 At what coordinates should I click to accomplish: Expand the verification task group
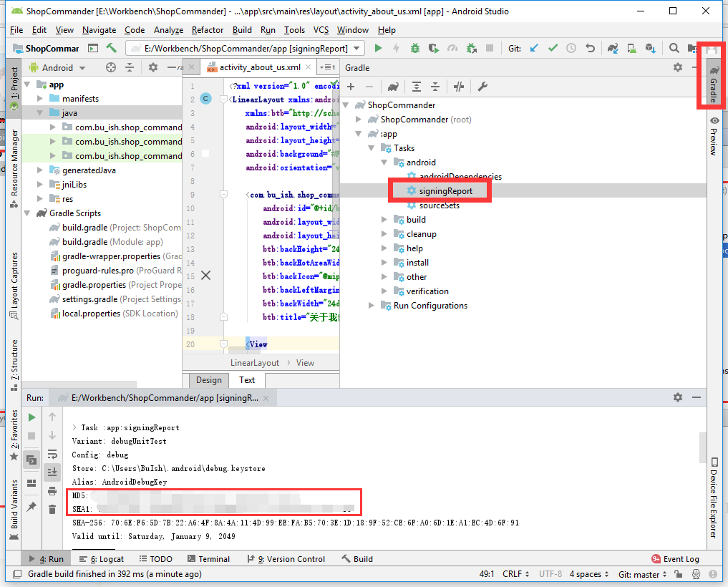click(384, 291)
